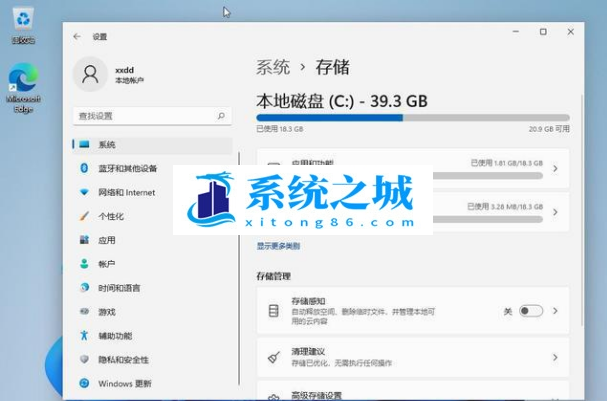Click the 网络和 Internet network icon

click(x=84, y=192)
